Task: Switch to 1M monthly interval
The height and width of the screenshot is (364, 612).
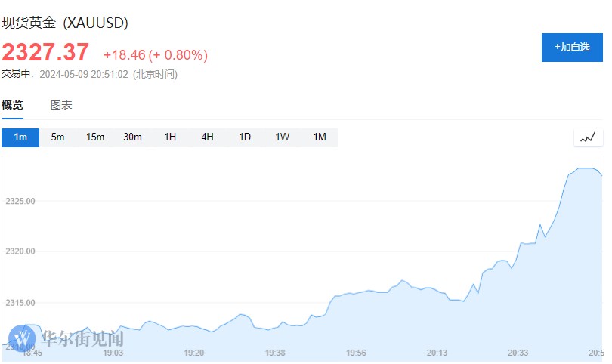Action: [x=320, y=137]
